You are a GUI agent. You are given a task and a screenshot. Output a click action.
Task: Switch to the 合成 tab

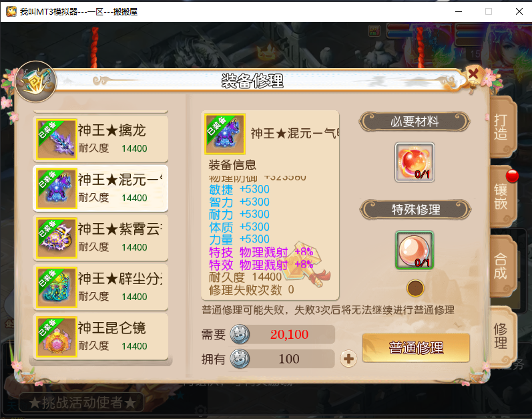click(502, 266)
